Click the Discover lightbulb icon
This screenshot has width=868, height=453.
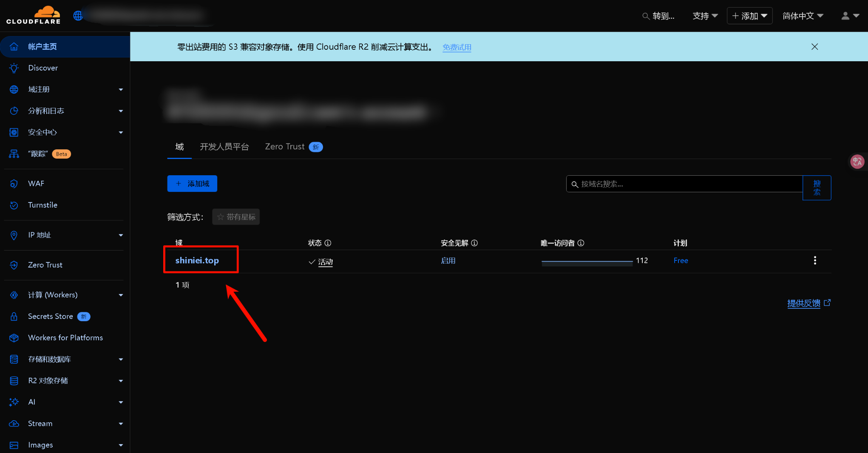(14, 68)
